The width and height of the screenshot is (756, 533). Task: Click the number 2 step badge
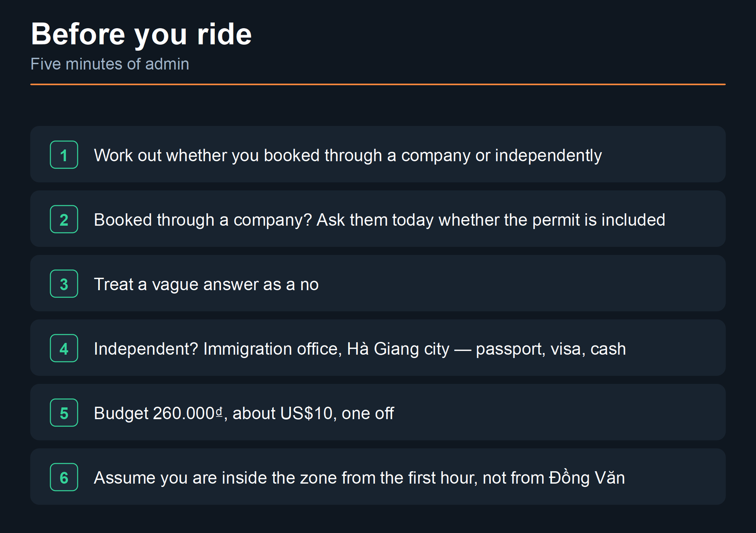(x=64, y=219)
